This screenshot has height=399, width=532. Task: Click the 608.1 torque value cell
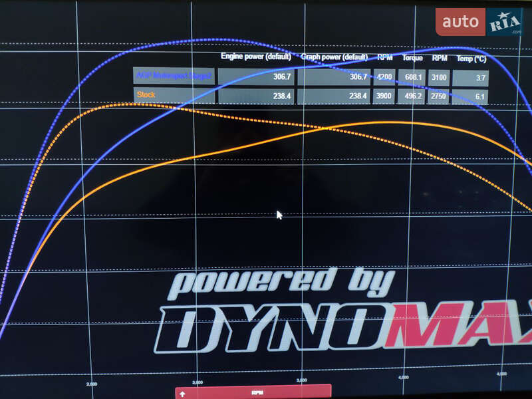coord(412,77)
